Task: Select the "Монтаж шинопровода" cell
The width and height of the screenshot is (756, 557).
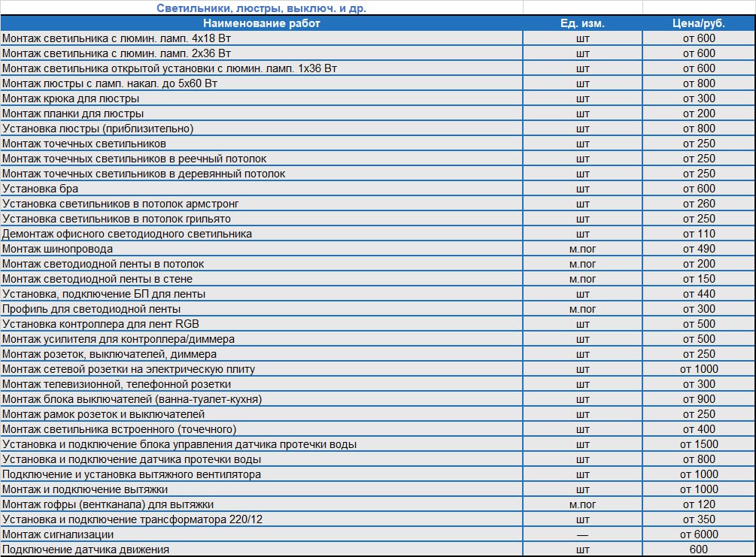Action: pos(58,249)
